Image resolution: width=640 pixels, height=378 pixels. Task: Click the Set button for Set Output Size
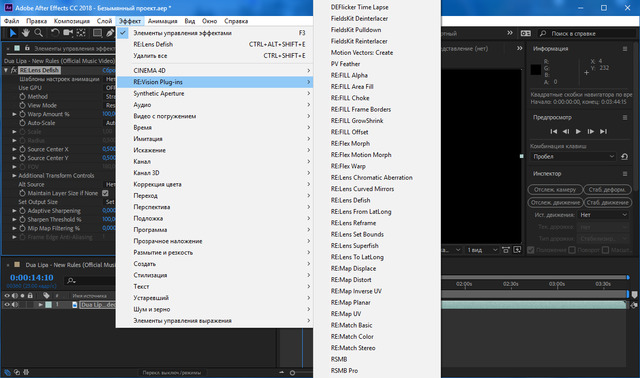[x=110, y=202]
